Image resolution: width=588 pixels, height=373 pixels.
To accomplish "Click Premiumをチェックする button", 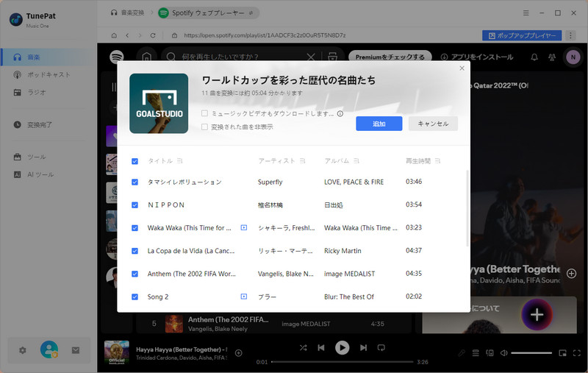I will pos(390,57).
